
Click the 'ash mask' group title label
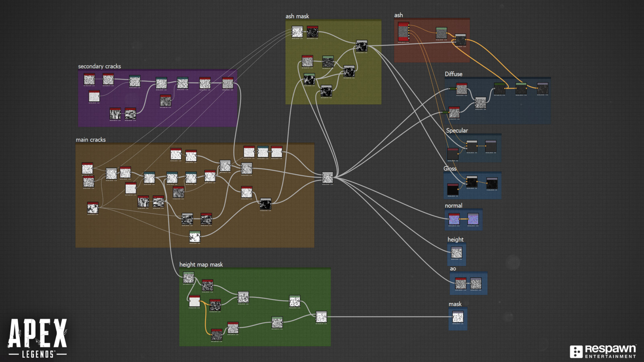coord(297,16)
